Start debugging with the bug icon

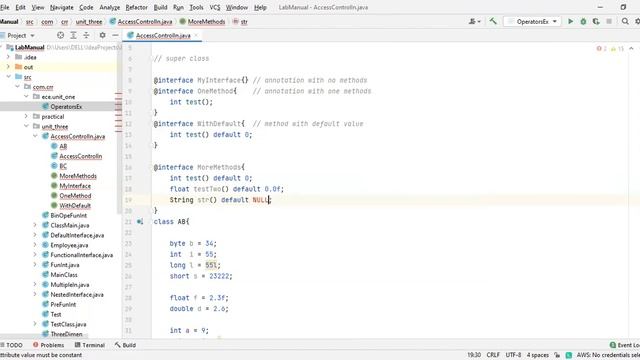[583, 21]
